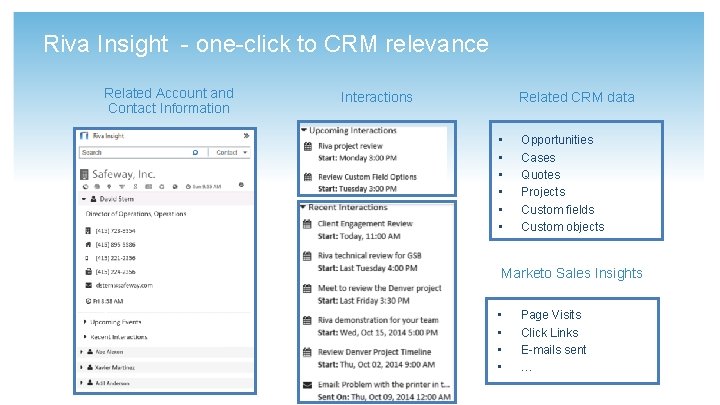This screenshot has width=720, height=405.
Task: Open the Review Custom Field Options meeting
Action: (x=367, y=177)
